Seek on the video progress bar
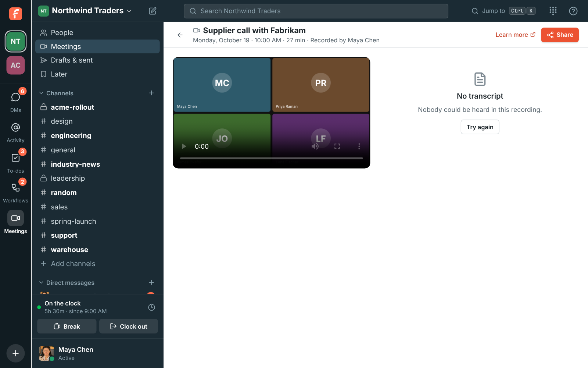Viewport: 588px width, 368px height. tap(271, 158)
